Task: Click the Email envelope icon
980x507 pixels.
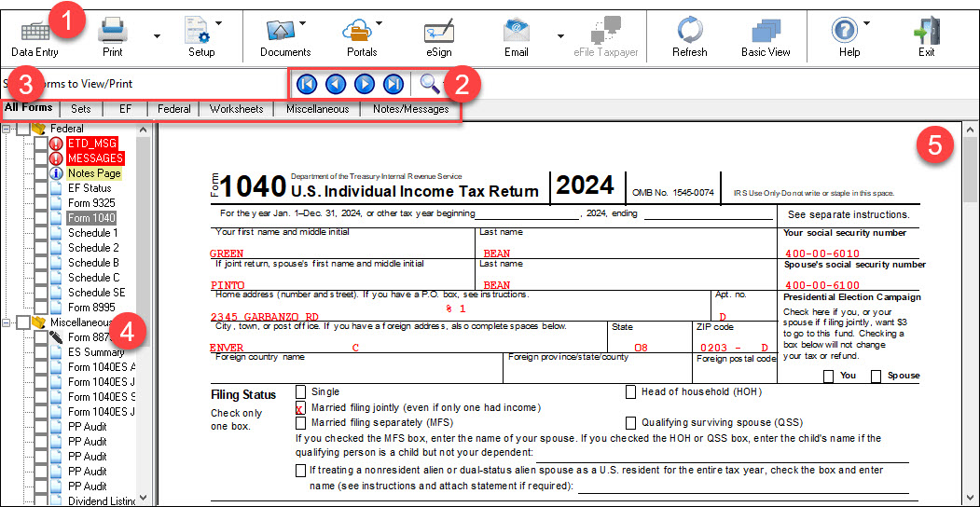Action: click(x=517, y=30)
